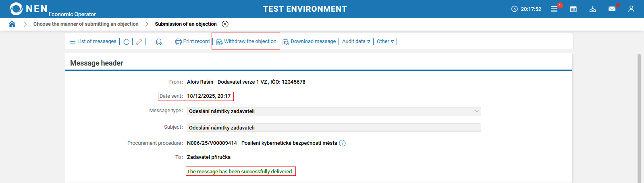
Task: Open the hamburger menu with notification badge
Action: click(x=555, y=9)
